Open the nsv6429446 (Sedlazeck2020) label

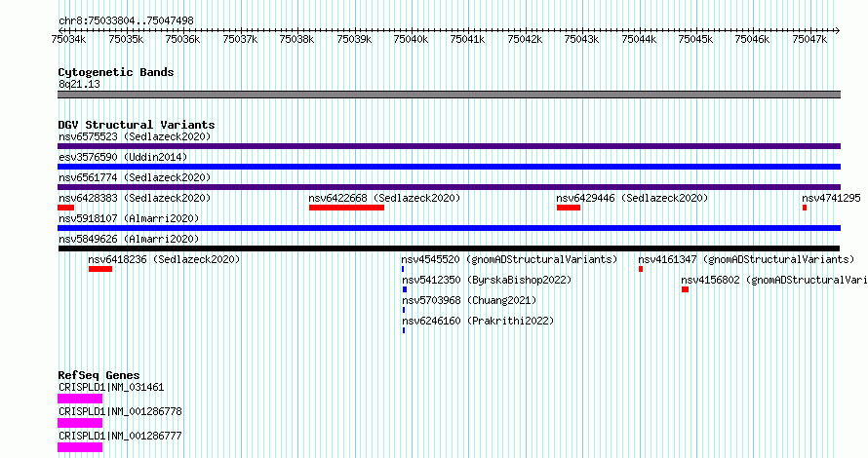632,198
